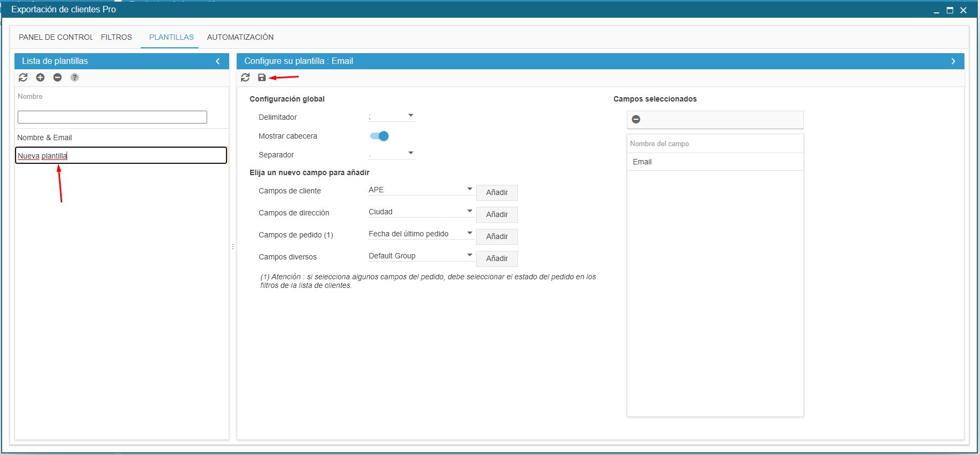Toggle the Mostrar cabecera switch
Screen dimensions: 980x455
tap(379, 136)
